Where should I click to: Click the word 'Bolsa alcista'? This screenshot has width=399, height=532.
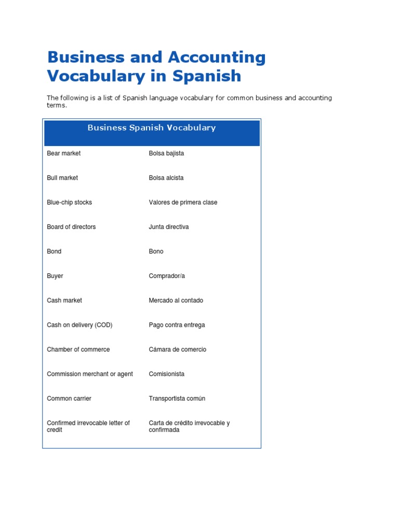point(166,178)
